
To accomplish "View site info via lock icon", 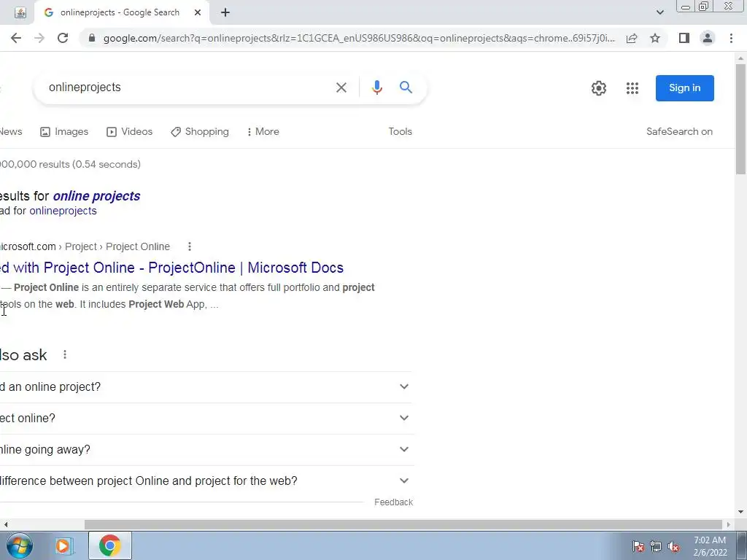I will 92,38.
